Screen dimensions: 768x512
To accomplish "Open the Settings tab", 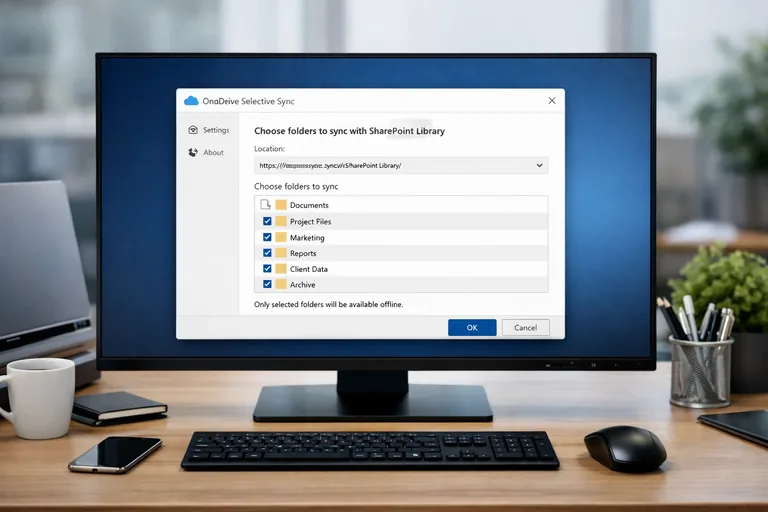I will point(209,130).
